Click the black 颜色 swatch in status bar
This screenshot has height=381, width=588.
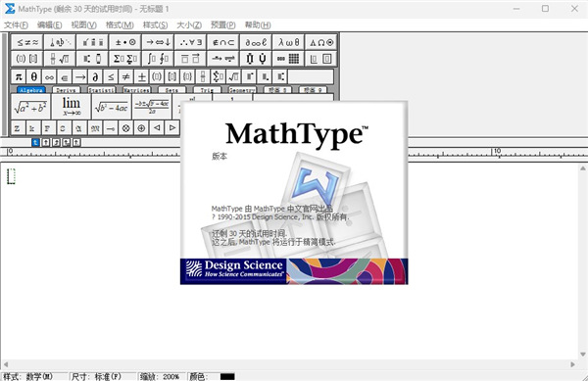click(227, 376)
